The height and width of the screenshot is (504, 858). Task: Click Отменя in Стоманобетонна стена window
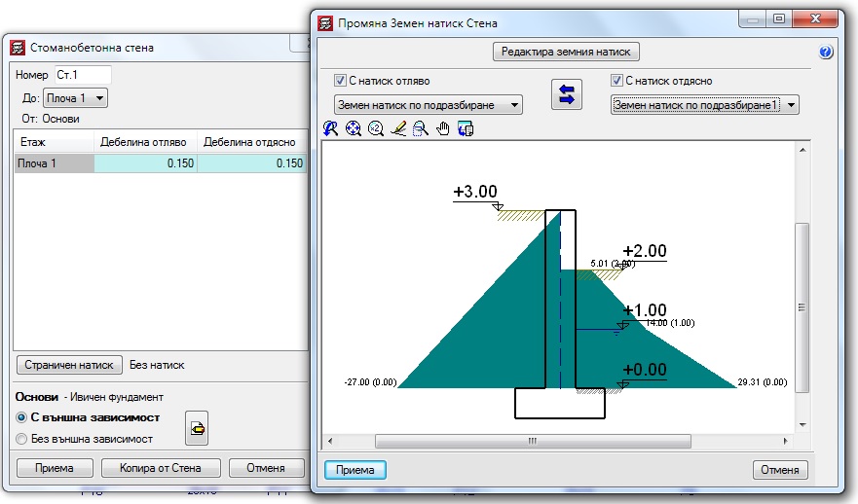click(266, 468)
